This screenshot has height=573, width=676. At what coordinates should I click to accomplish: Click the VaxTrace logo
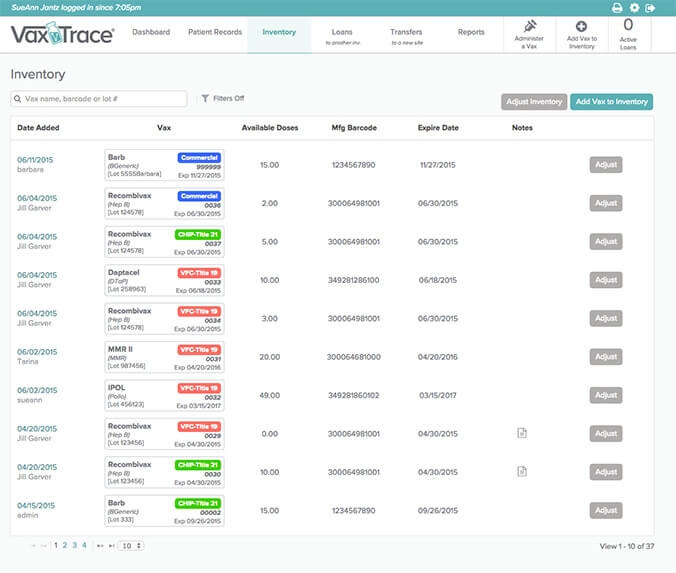pyautogui.click(x=62, y=36)
